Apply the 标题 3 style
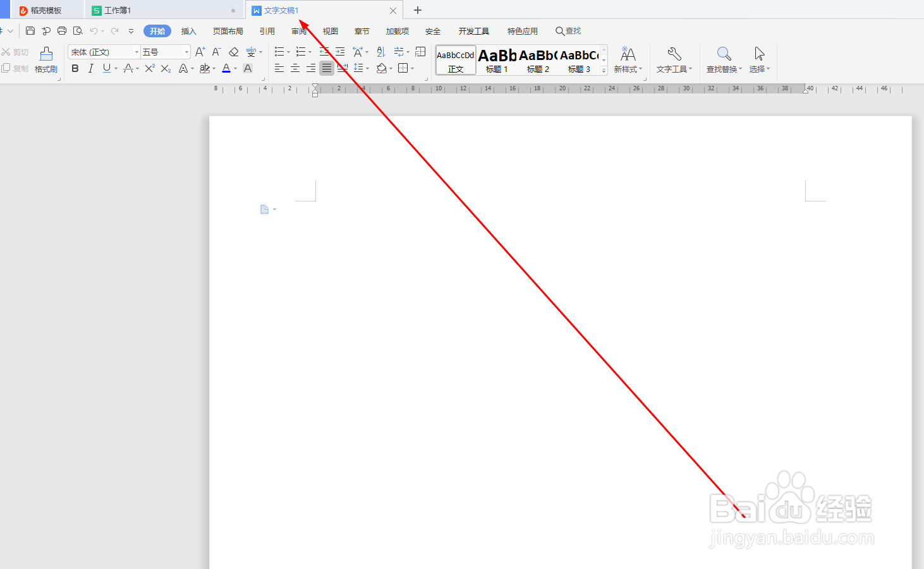This screenshot has height=569, width=924. click(579, 60)
